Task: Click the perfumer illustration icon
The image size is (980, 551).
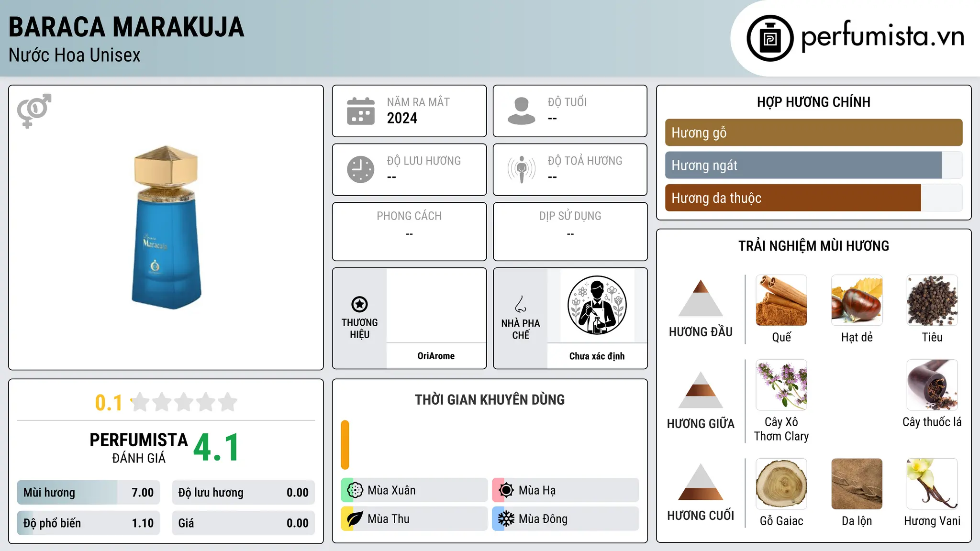Action: (x=597, y=305)
